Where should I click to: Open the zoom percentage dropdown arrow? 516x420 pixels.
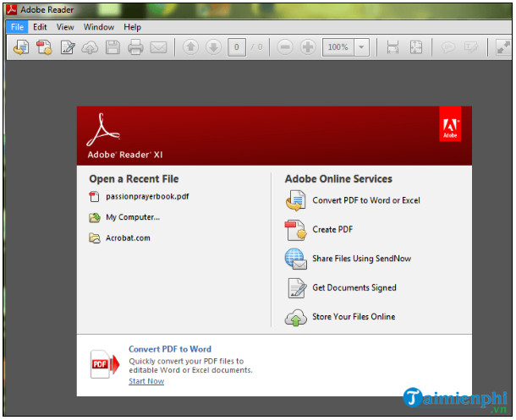362,47
